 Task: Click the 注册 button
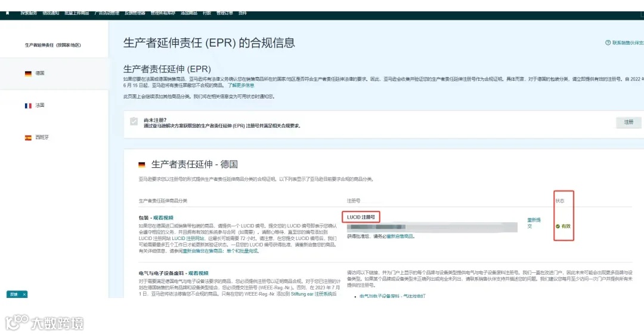pos(628,122)
